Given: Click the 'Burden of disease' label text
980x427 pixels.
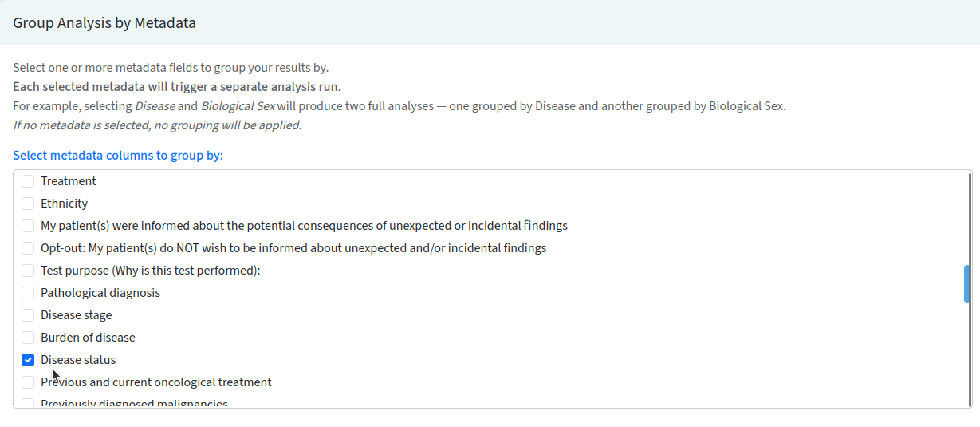Looking at the screenshot, I should click(88, 338).
